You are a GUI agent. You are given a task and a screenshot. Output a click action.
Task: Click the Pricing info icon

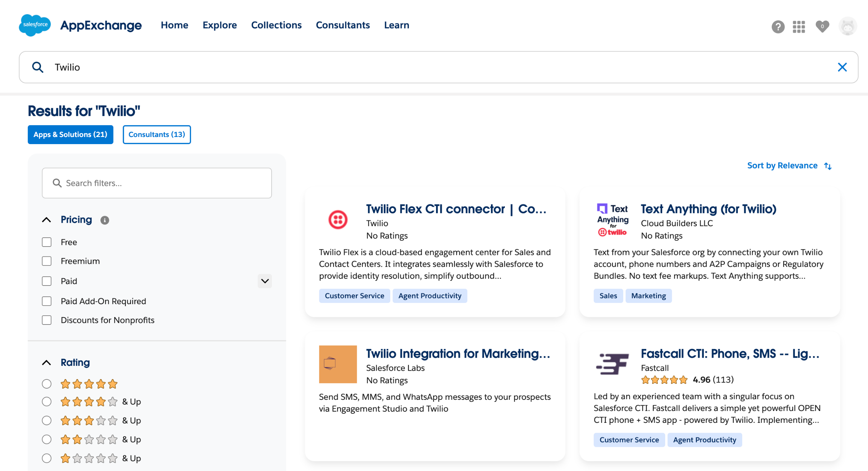[105, 220]
